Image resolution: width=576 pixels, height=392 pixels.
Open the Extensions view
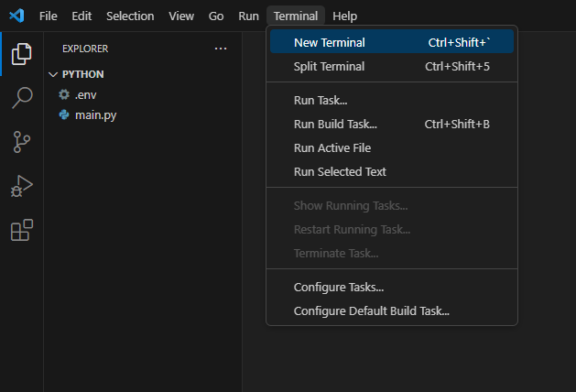21,229
